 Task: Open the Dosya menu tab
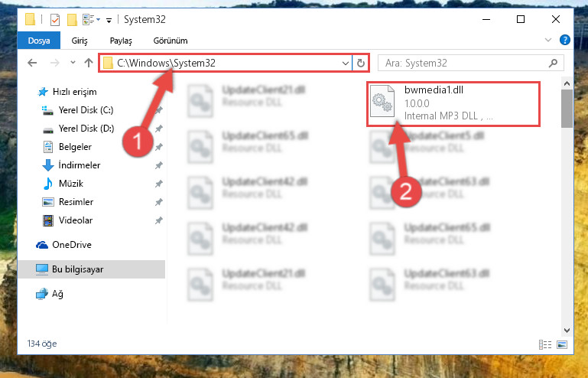39,41
